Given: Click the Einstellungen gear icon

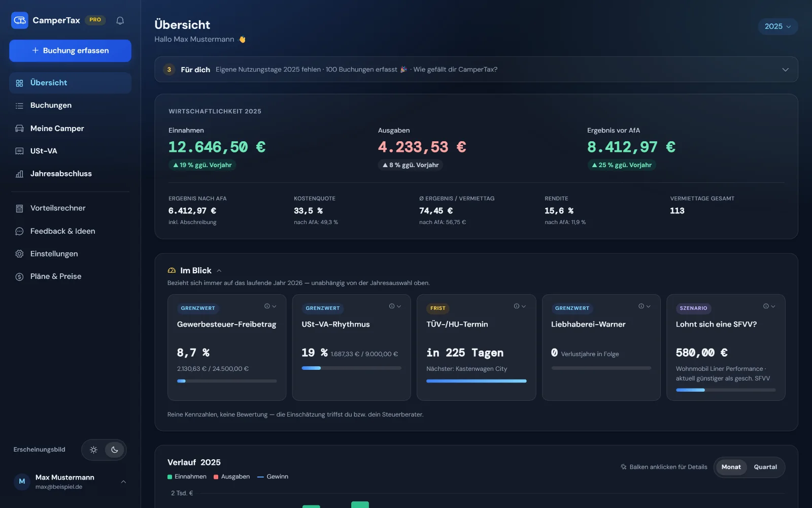Looking at the screenshot, I should (x=19, y=253).
